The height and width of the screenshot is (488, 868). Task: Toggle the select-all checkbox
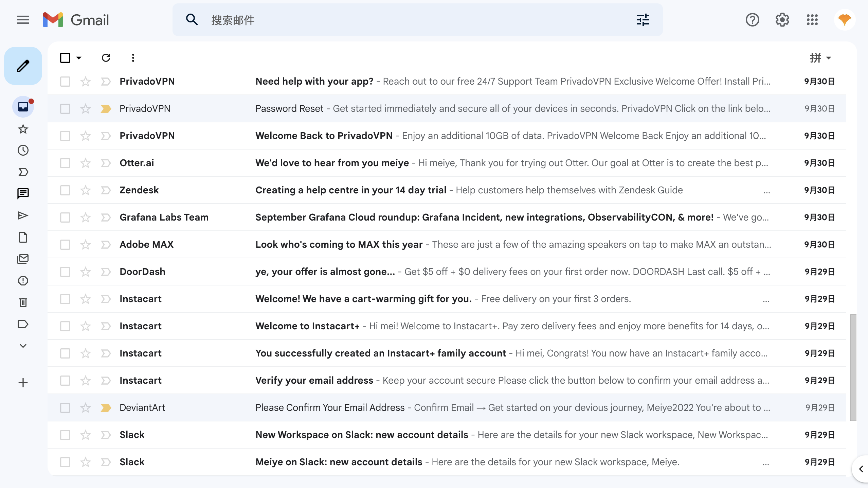[x=65, y=58]
